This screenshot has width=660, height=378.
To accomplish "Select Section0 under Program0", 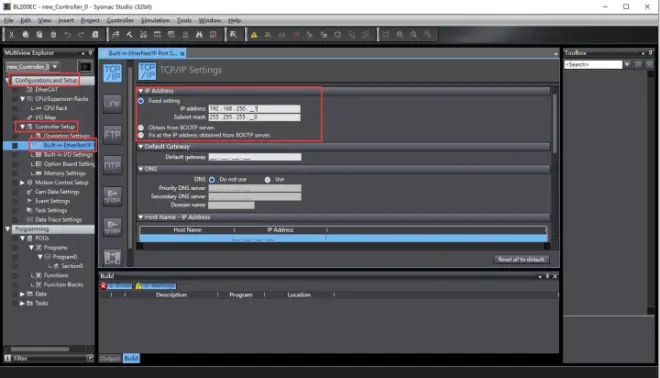I will (x=72, y=266).
